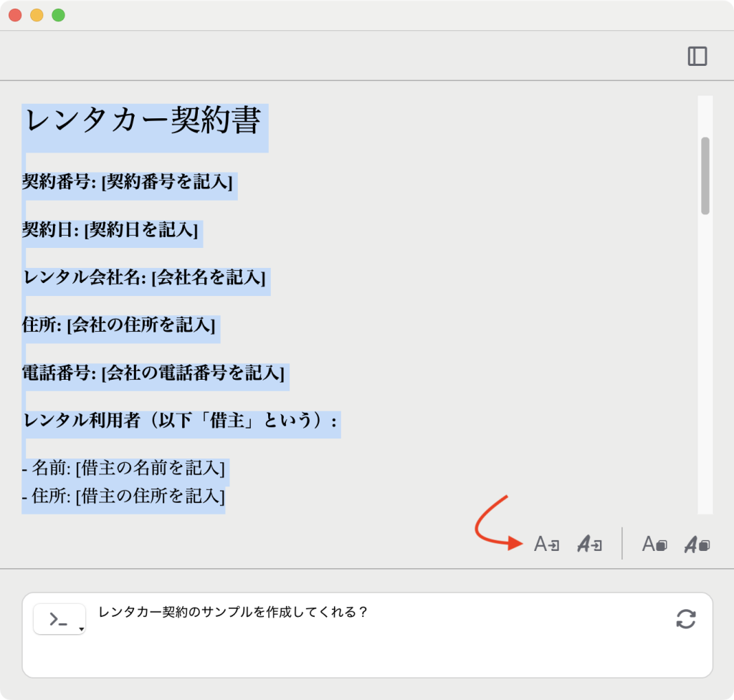734x700 pixels.
Task: Click the レンタル会社名 line
Action: (144, 278)
